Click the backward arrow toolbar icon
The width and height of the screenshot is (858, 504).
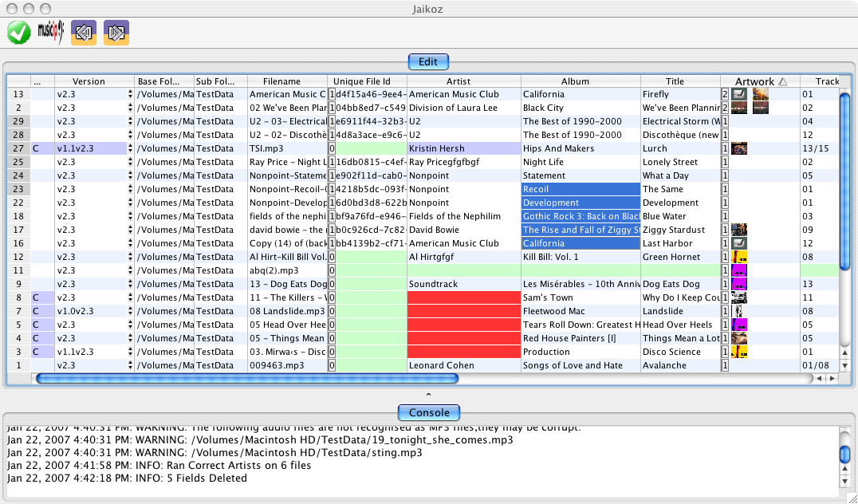click(84, 33)
